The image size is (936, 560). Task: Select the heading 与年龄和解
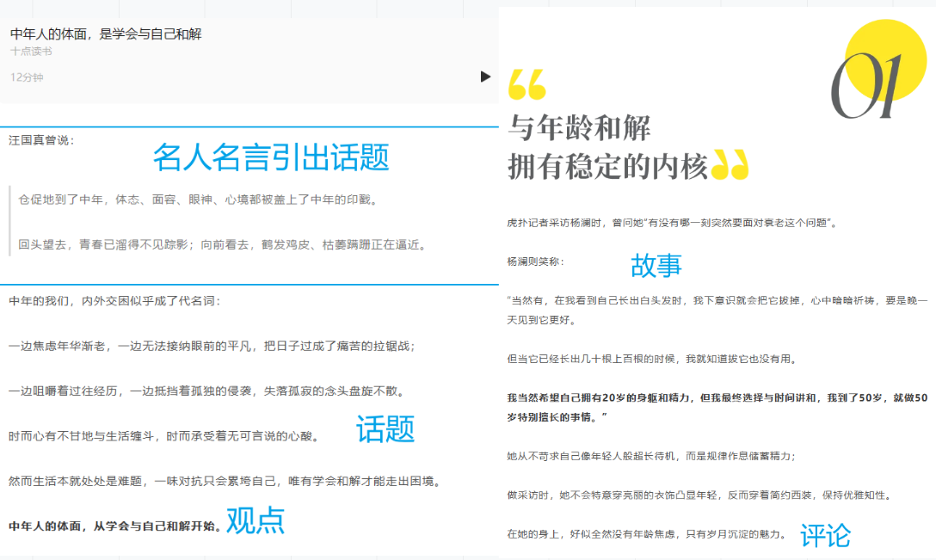pos(579,128)
